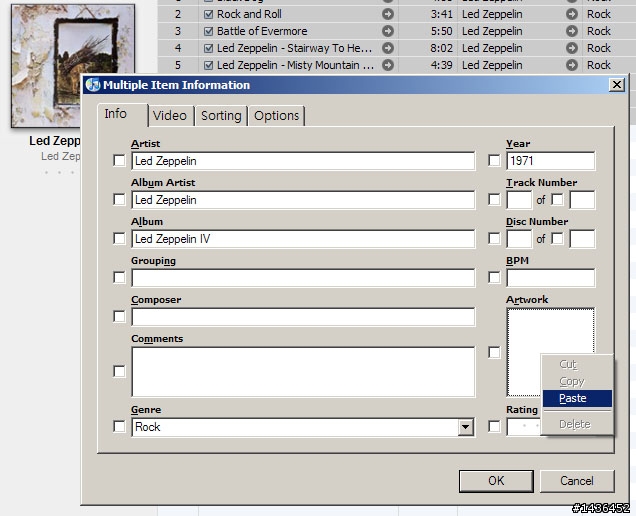This screenshot has width=636, height=516.
Task: Enable the Rating checkbox
Action: point(494,427)
